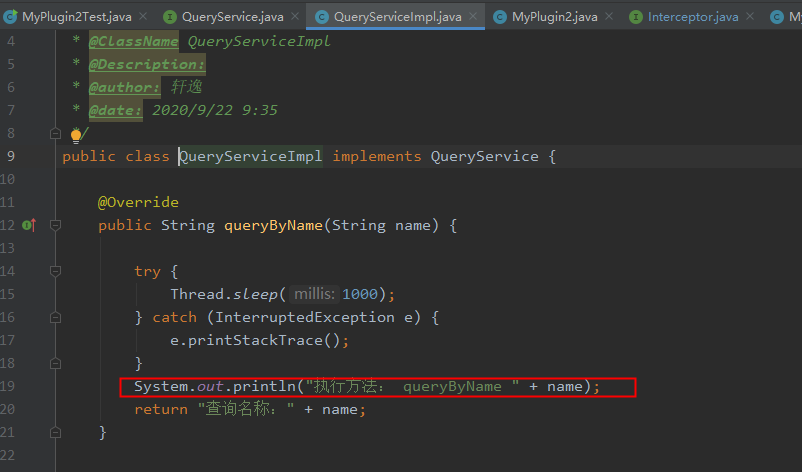Click the interface icon on QueryService.java tab
Screen dimensions: 802x472
click(170, 17)
